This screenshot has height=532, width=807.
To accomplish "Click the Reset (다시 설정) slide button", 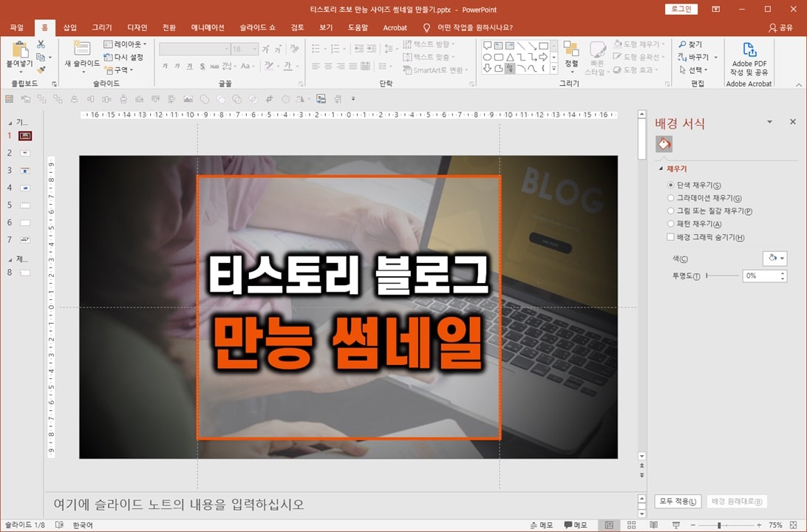I will [x=123, y=57].
